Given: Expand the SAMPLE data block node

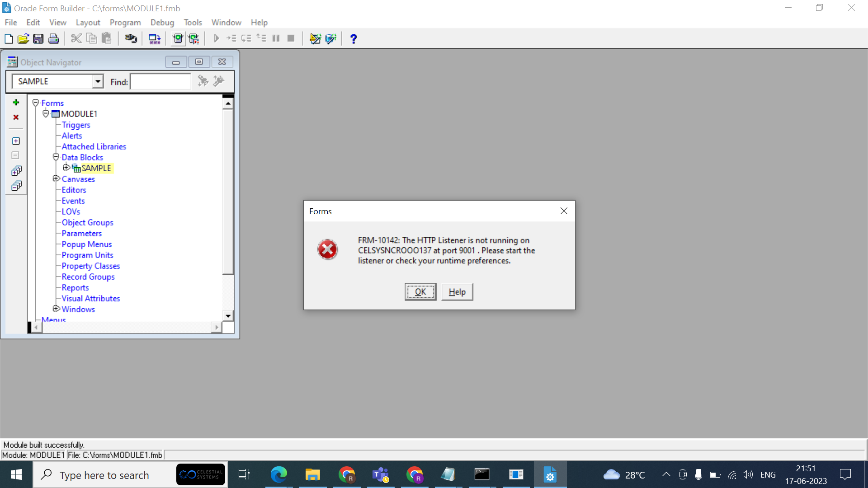Looking at the screenshot, I should click(66, 168).
